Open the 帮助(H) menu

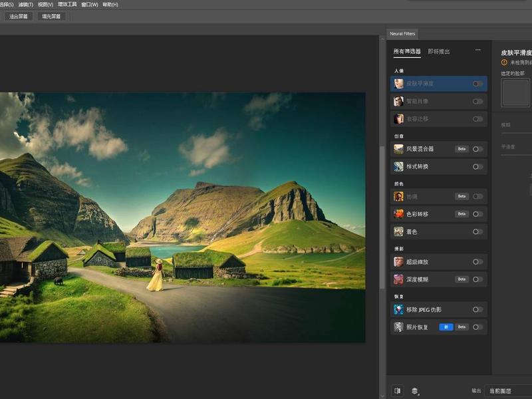pos(110,5)
